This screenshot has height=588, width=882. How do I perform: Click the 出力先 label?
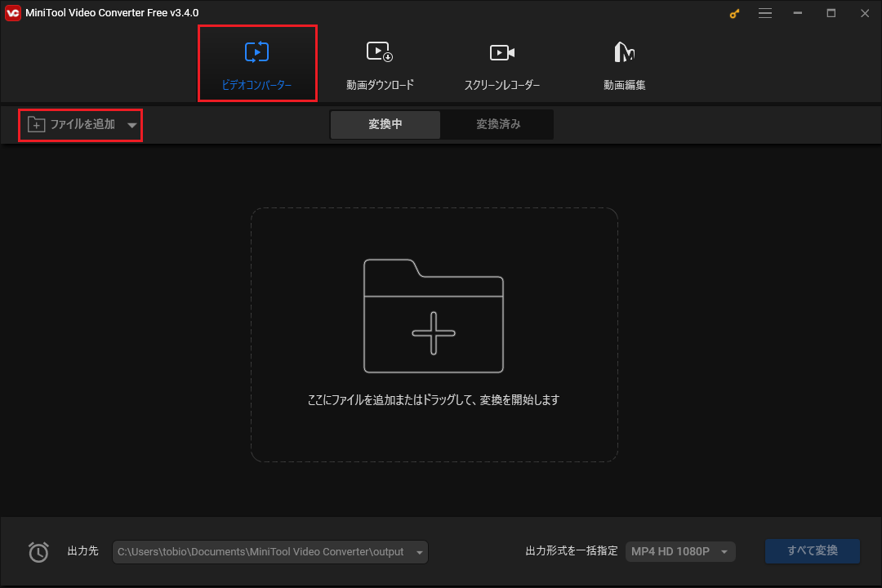point(82,551)
